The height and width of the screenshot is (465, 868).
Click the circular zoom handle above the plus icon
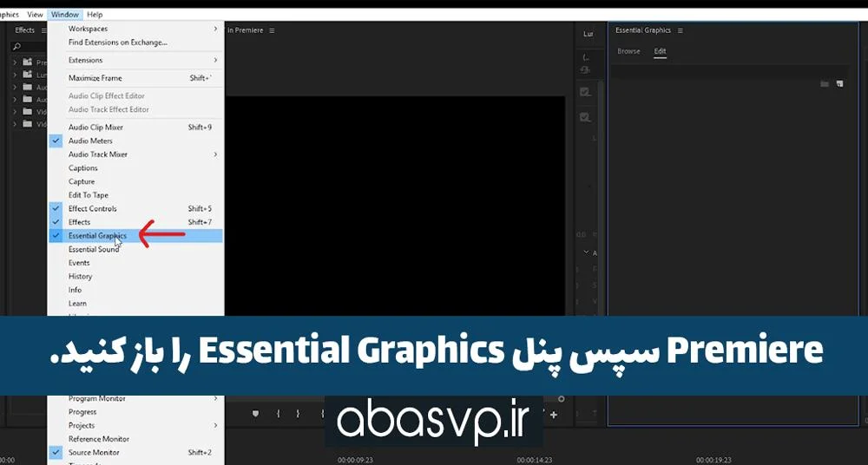coord(561,398)
